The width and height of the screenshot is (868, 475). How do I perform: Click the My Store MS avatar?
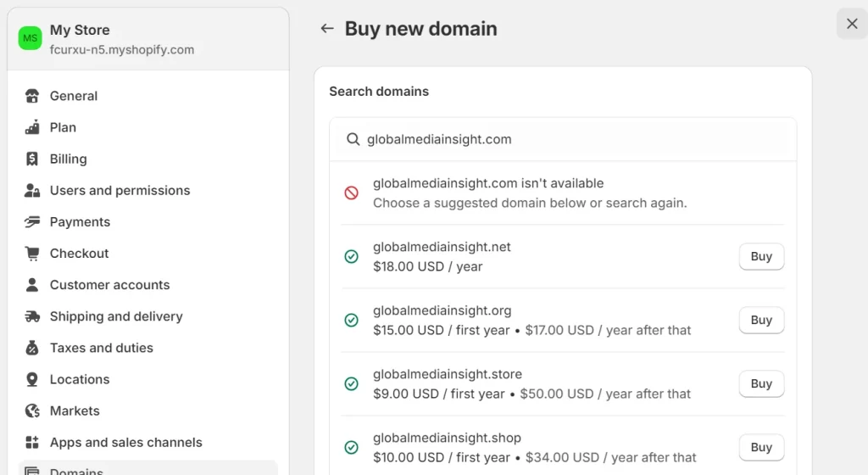tap(31, 38)
